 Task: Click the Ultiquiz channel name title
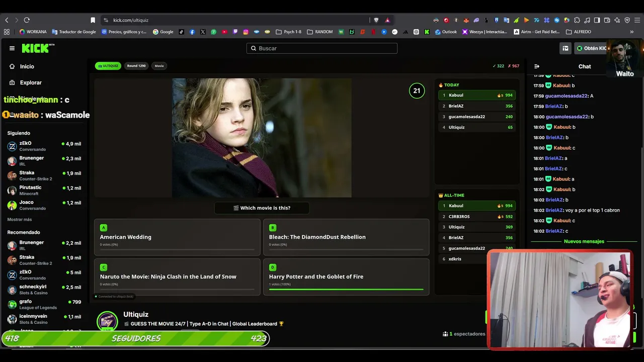point(136,314)
